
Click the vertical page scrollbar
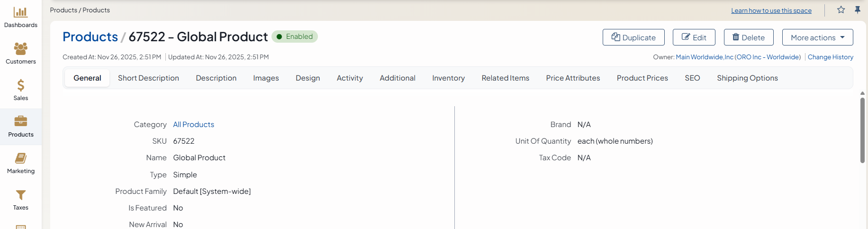pyautogui.click(x=862, y=130)
